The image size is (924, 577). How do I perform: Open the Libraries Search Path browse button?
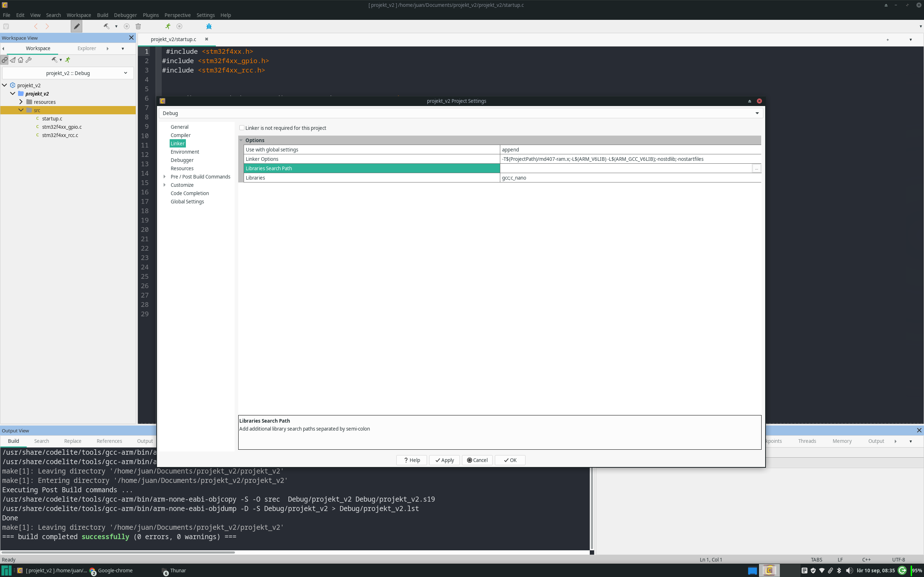(756, 168)
